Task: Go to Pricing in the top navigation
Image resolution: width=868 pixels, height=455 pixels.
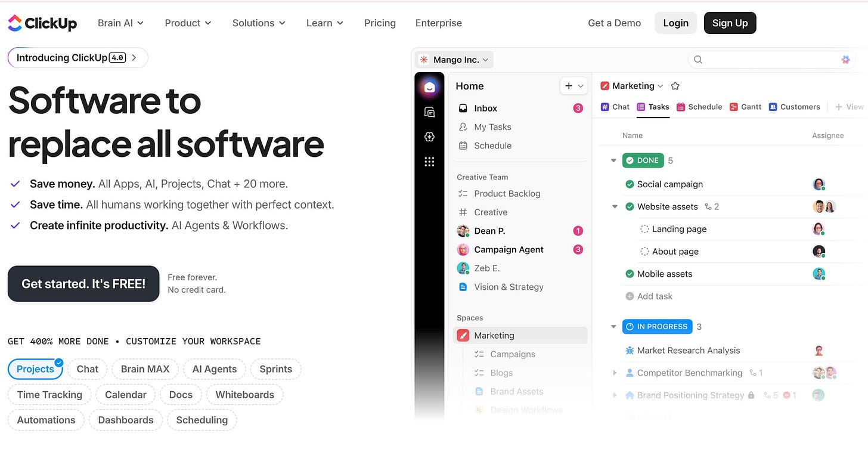Action: [x=380, y=23]
